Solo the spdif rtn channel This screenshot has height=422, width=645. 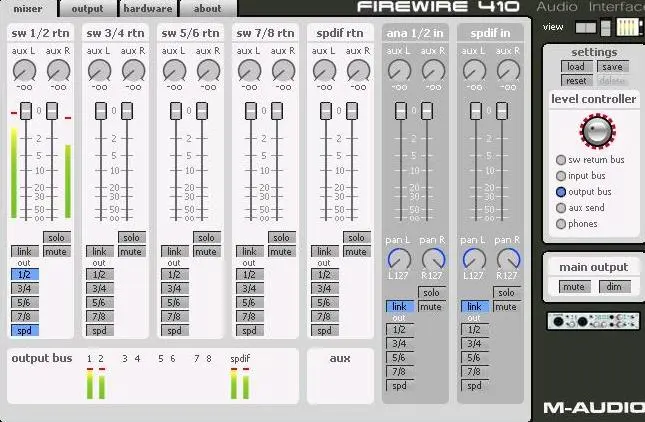pos(357,237)
